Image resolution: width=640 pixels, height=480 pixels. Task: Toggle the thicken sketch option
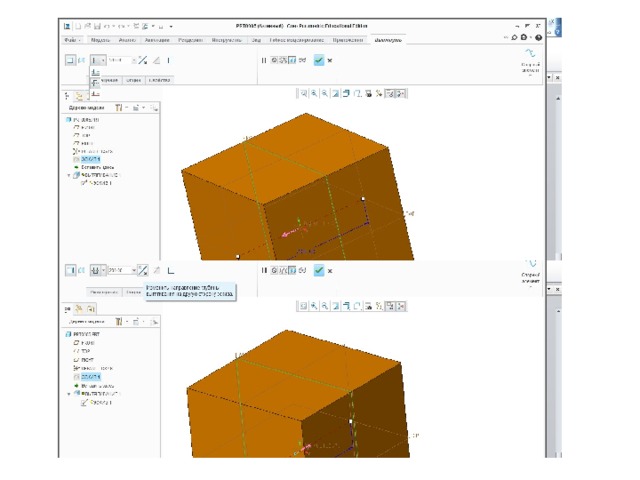tap(168, 60)
